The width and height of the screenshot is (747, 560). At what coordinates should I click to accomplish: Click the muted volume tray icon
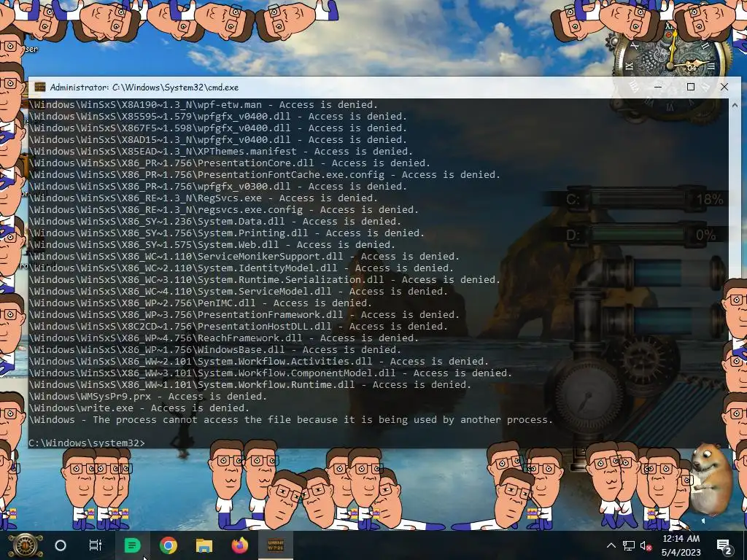coord(646,545)
